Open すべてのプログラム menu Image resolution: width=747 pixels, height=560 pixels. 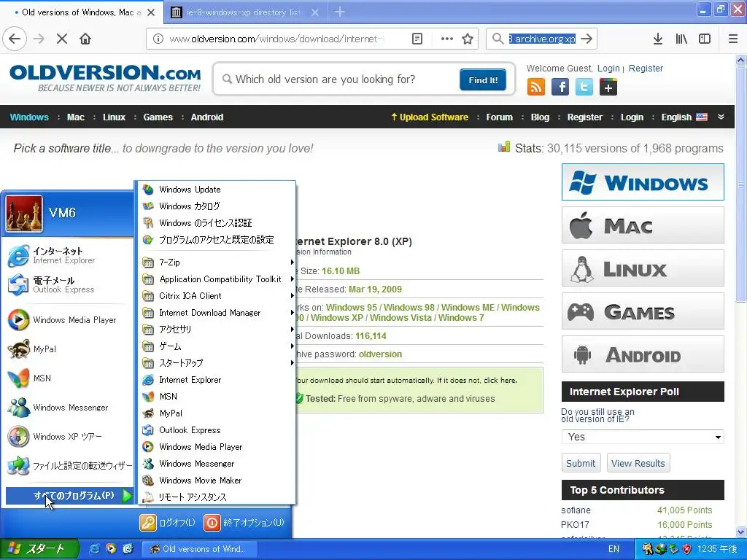[69, 496]
